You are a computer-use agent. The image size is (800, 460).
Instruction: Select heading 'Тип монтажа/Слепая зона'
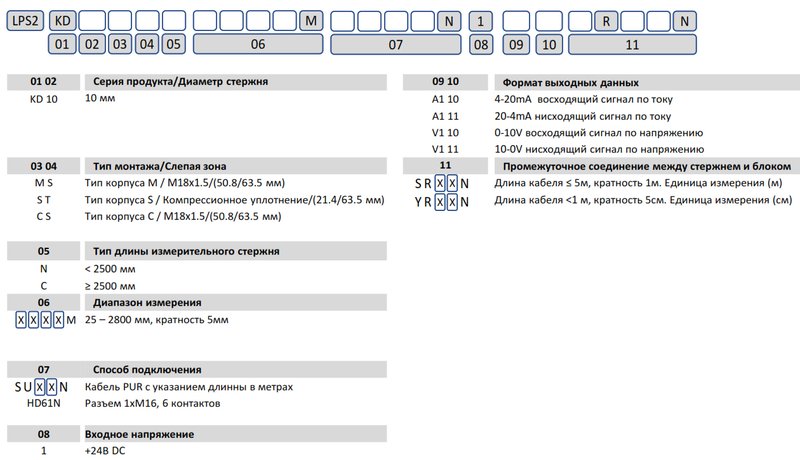[159, 166]
